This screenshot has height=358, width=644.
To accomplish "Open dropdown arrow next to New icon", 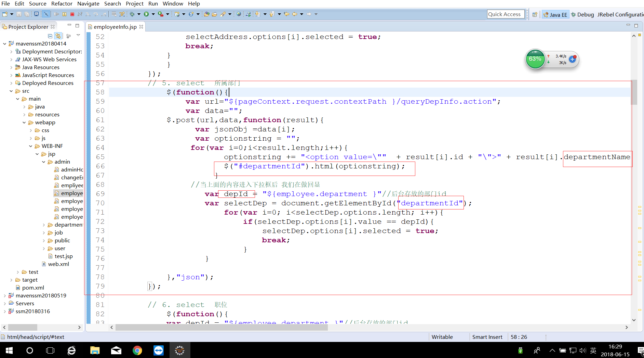I will (12, 14).
